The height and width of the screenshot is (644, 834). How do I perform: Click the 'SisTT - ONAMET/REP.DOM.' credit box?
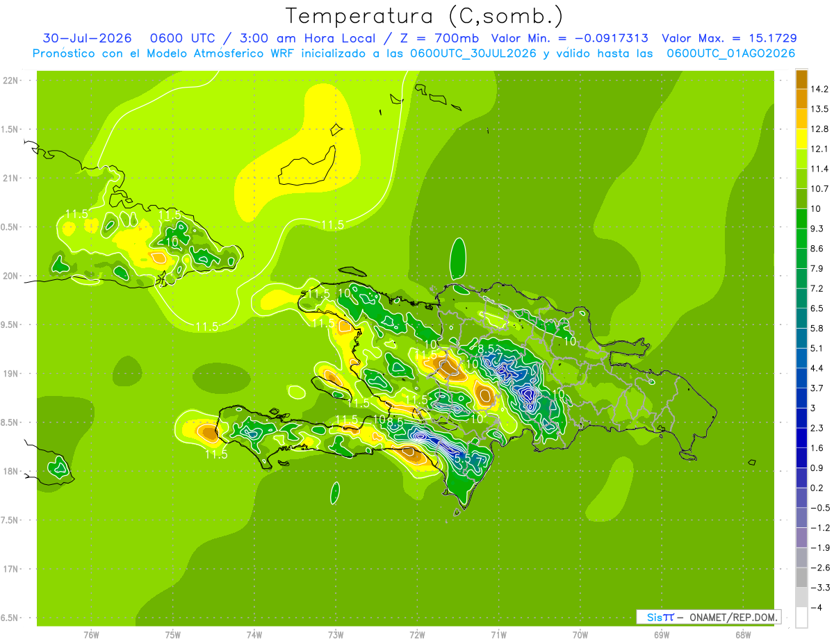coord(708,617)
